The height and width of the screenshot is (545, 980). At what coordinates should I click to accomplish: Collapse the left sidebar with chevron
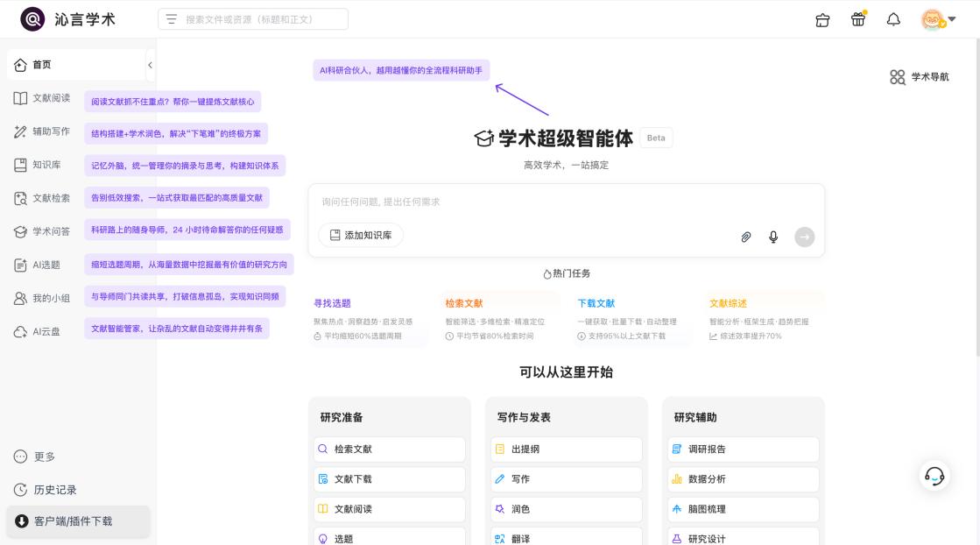click(x=150, y=65)
